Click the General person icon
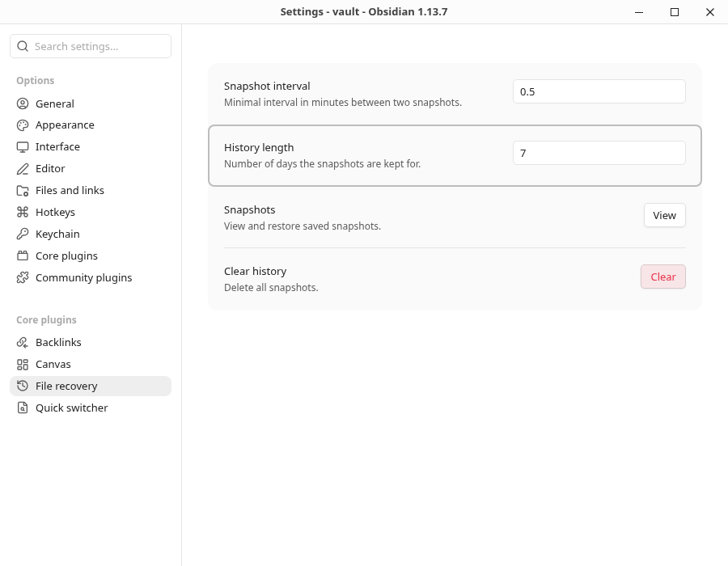The height and width of the screenshot is (566, 728). tap(23, 103)
